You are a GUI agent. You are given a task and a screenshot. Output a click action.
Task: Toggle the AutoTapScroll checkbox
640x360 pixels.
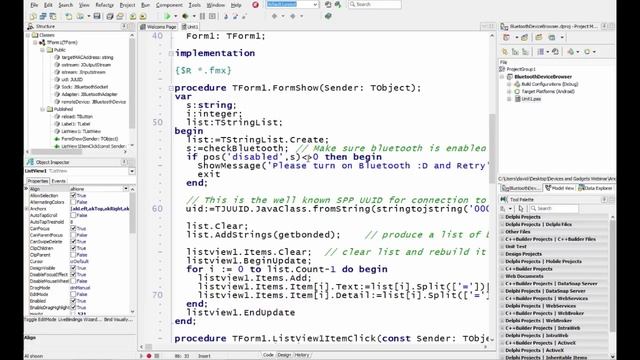(73, 215)
